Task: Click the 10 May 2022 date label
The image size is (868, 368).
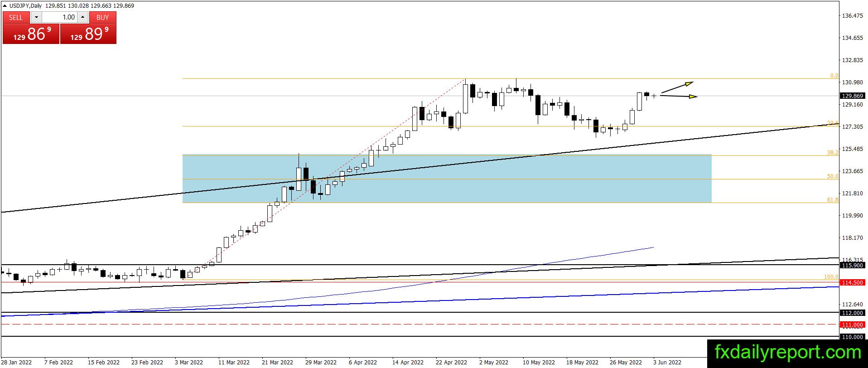Action: click(x=539, y=363)
